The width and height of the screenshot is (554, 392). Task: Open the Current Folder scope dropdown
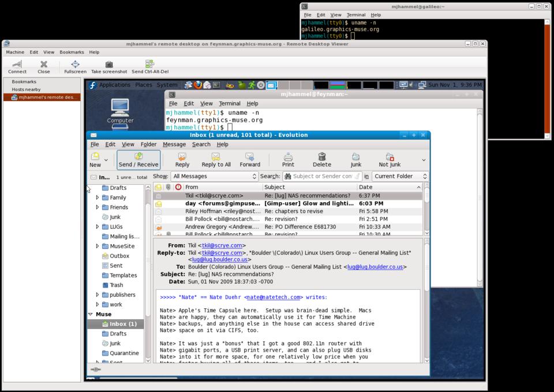point(400,176)
